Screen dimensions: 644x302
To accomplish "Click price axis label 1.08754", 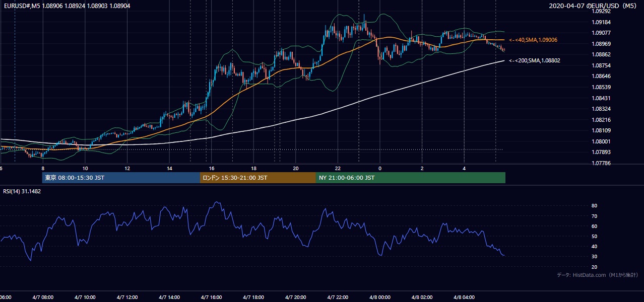I will point(601,65).
